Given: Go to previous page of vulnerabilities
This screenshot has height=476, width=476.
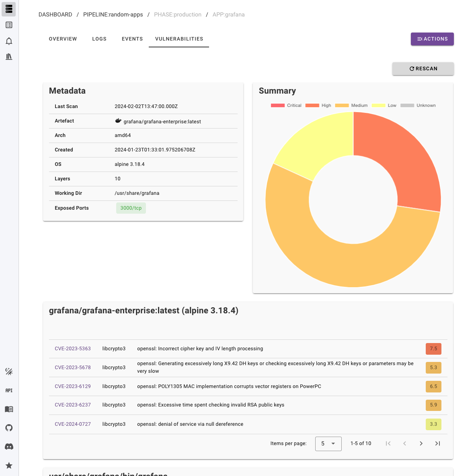Looking at the screenshot, I should 404,443.
